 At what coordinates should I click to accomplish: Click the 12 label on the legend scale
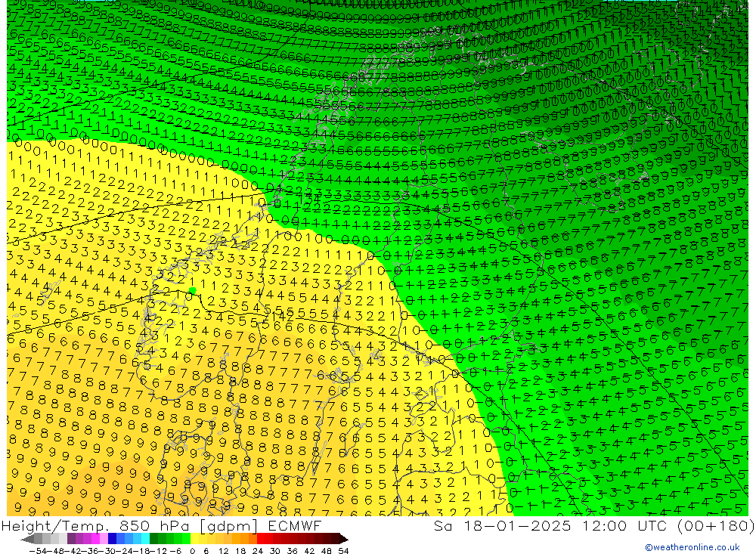[x=223, y=551]
